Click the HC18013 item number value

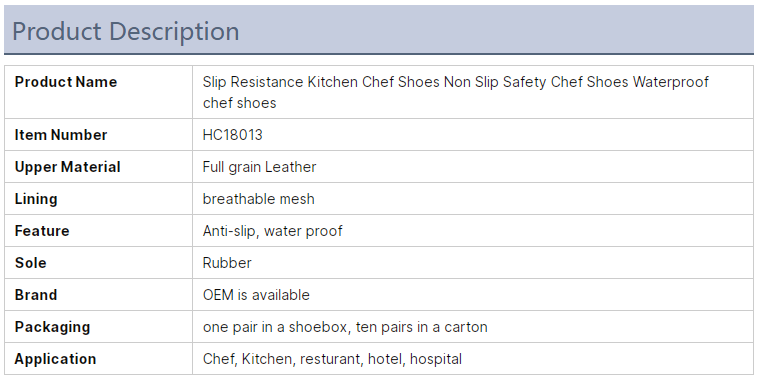[x=233, y=135]
